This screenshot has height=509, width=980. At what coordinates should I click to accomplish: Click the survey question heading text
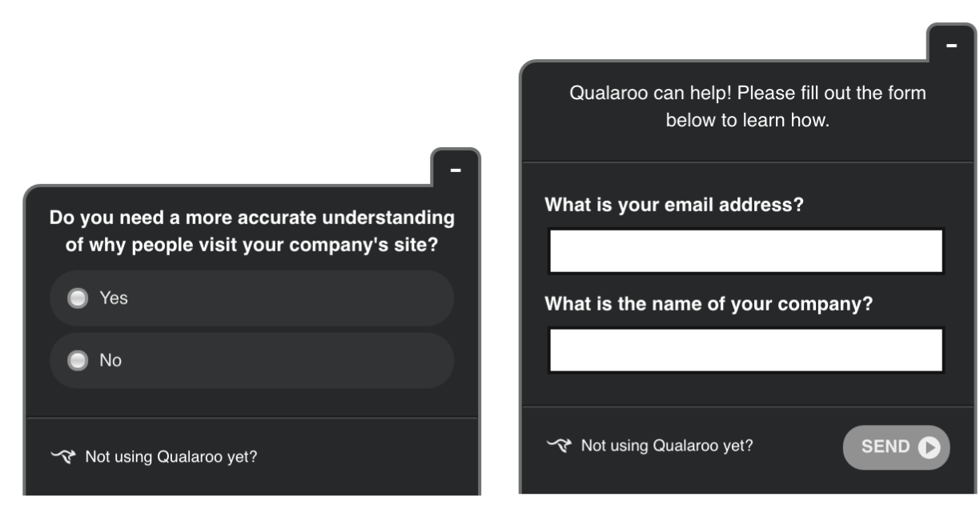click(x=251, y=231)
